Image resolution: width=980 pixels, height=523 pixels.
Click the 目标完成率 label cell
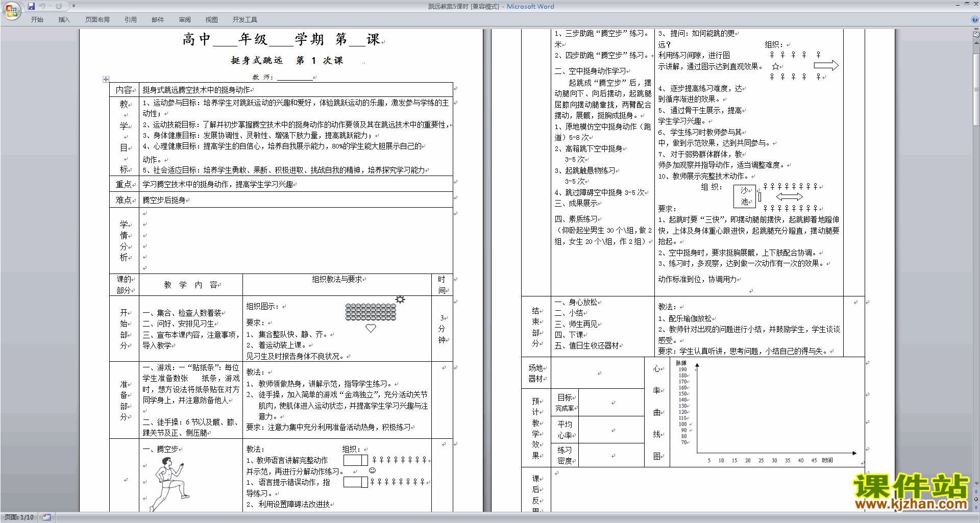tap(565, 403)
